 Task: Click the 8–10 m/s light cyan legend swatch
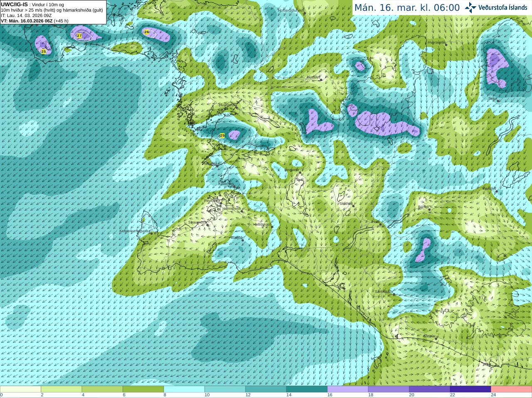coord(184,389)
